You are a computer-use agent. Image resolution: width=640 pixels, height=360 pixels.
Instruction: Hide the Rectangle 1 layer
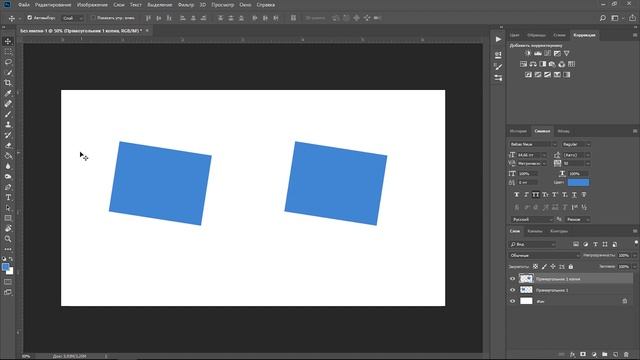tap(513, 290)
